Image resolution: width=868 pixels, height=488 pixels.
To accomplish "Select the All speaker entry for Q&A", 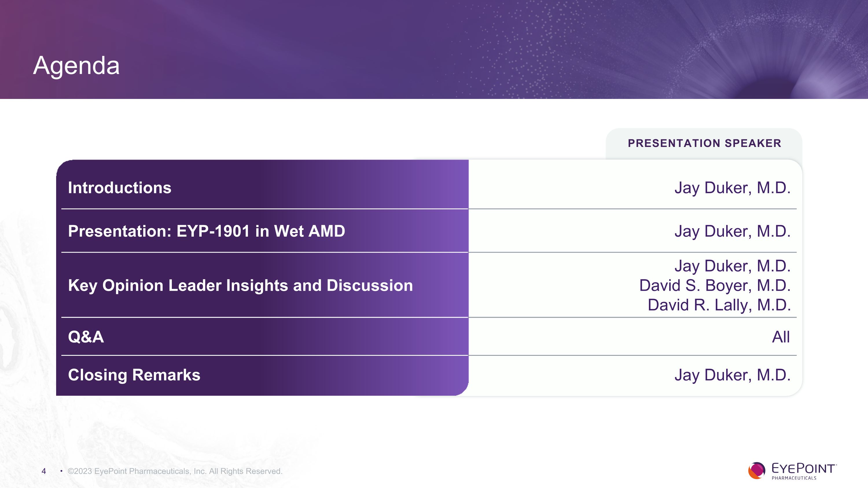I will click(781, 337).
